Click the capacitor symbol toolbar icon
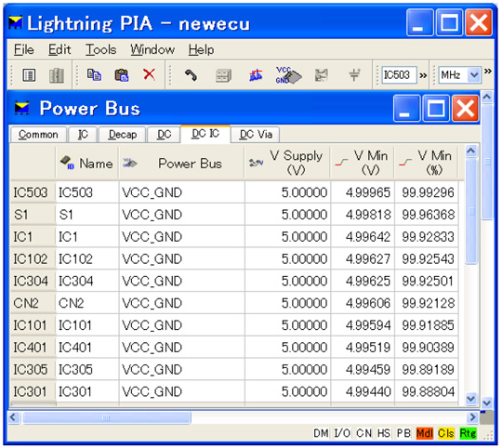This screenshot has width=502, height=448. pyautogui.click(x=354, y=75)
